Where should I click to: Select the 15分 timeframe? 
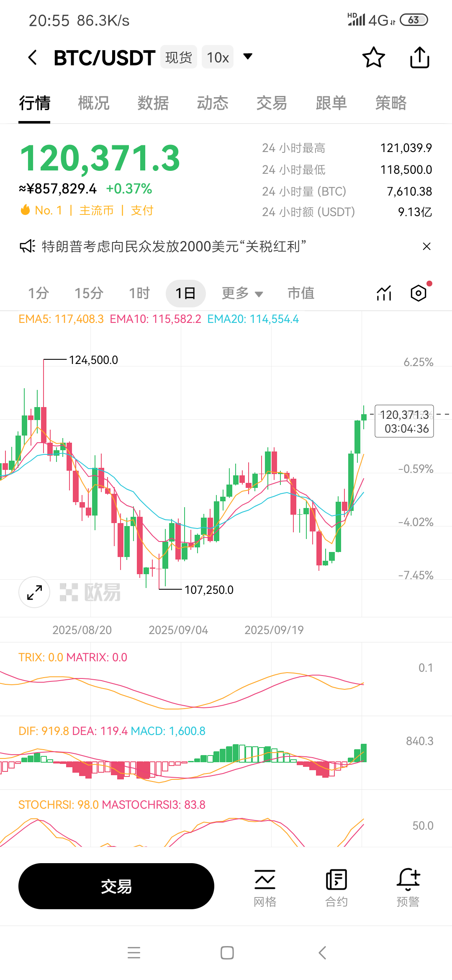tap(87, 294)
